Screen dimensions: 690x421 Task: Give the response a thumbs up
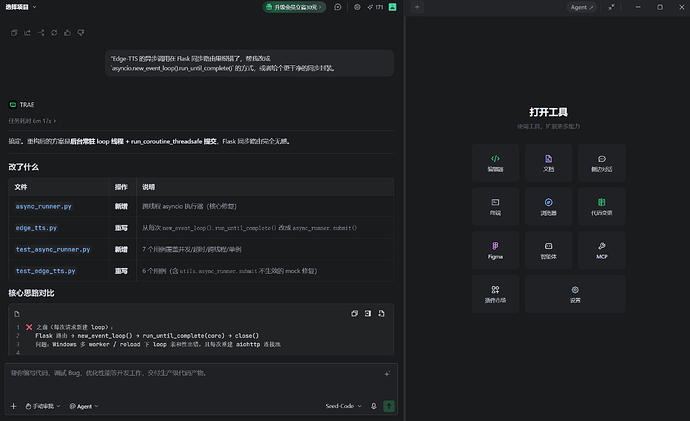click(67, 33)
